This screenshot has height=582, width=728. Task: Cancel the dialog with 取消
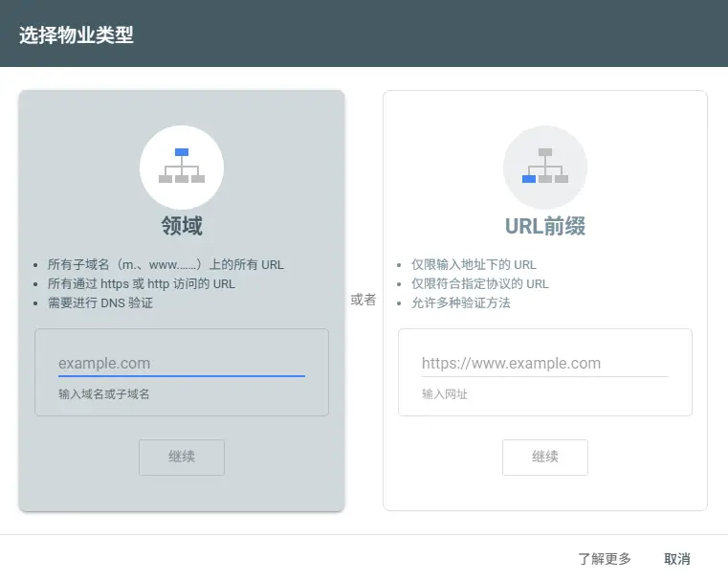pos(677,559)
